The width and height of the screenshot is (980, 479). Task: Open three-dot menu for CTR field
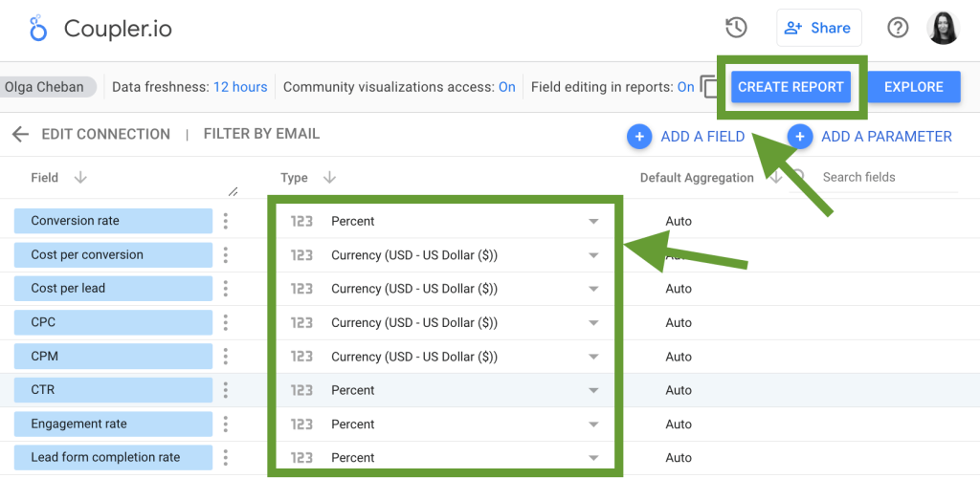click(226, 390)
